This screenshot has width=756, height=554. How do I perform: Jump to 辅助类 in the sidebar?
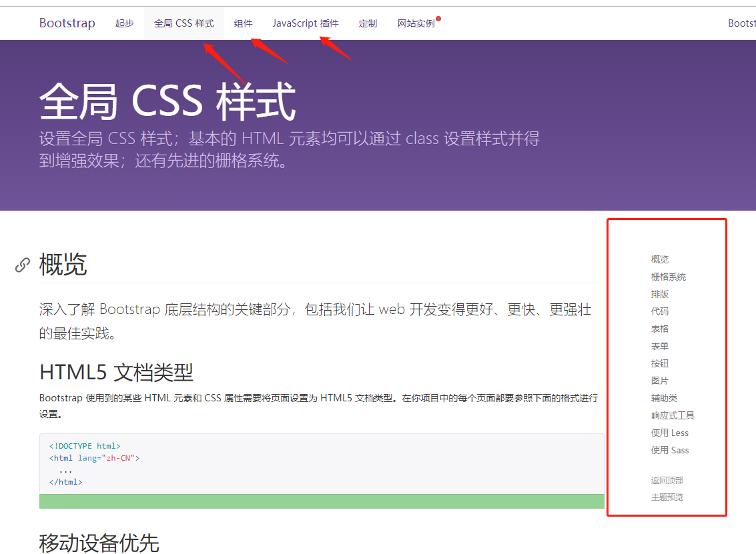(x=664, y=398)
